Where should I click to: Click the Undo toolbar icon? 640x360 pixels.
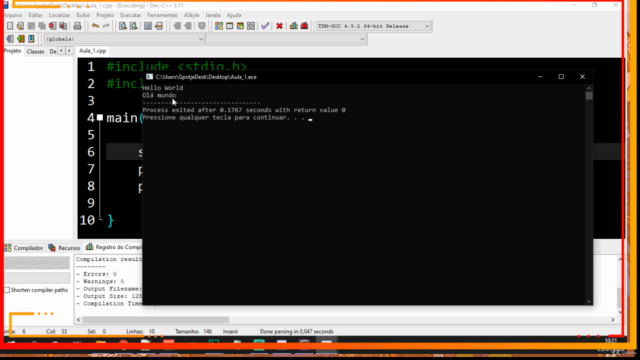click(x=95, y=26)
